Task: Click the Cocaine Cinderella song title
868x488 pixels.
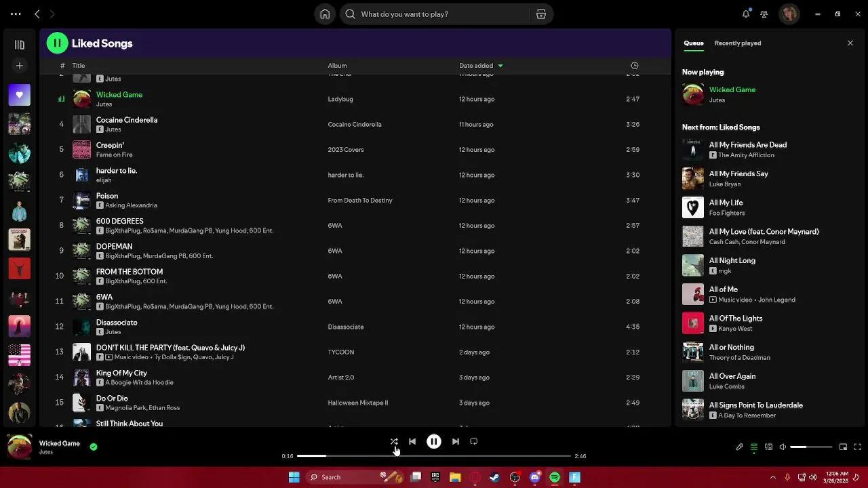Action: click(x=127, y=120)
